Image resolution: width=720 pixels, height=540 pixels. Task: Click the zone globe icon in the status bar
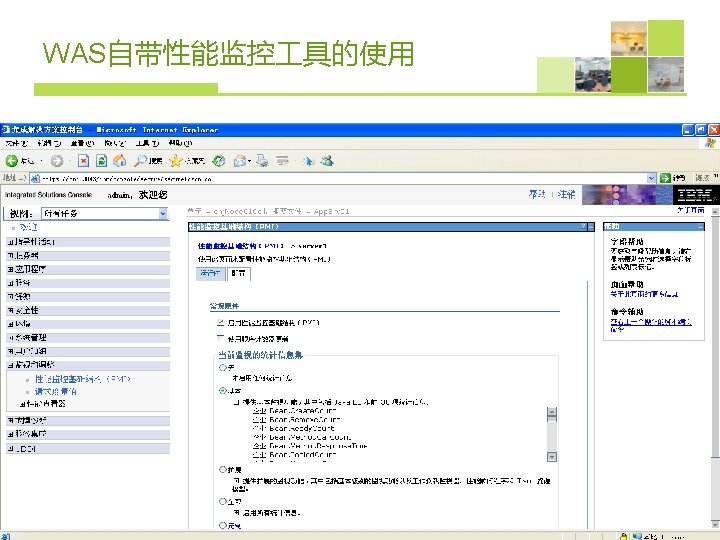[x=637, y=536]
